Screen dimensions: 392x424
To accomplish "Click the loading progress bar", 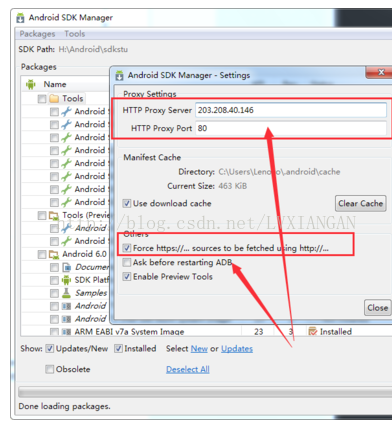I will click(x=205, y=392).
